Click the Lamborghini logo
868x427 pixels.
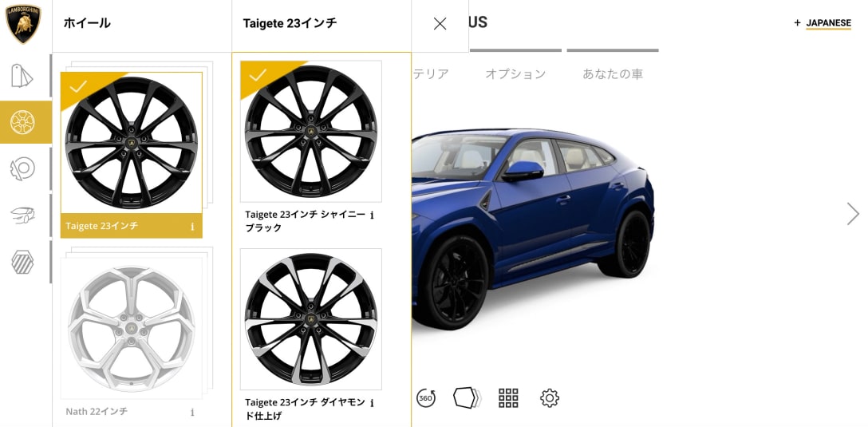click(x=23, y=23)
